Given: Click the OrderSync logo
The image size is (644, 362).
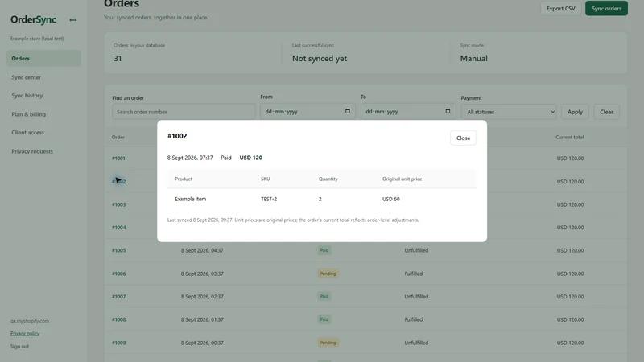Looking at the screenshot, I should pyautogui.click(x=33, y=19).
